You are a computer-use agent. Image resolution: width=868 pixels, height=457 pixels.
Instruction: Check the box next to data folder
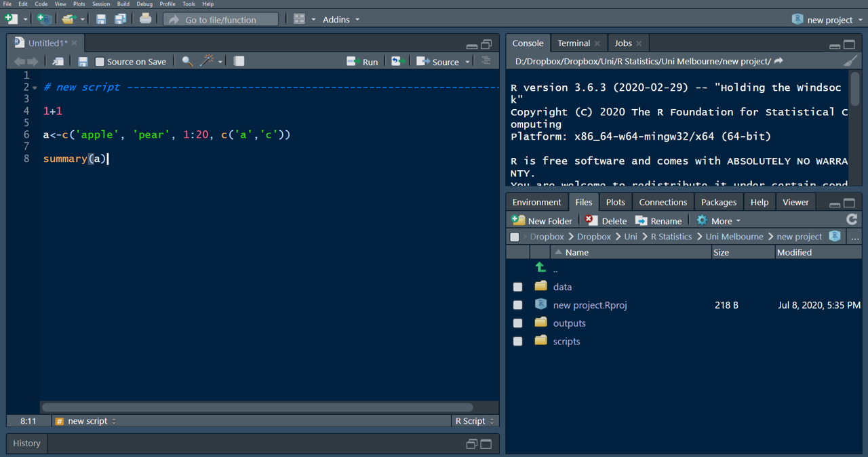tap(517, 287)
